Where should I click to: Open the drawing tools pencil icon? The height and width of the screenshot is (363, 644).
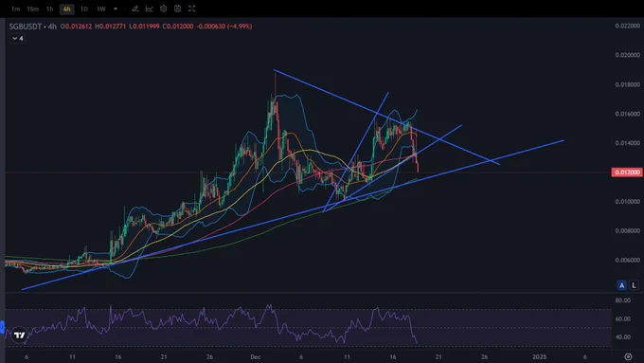[135, 9]
